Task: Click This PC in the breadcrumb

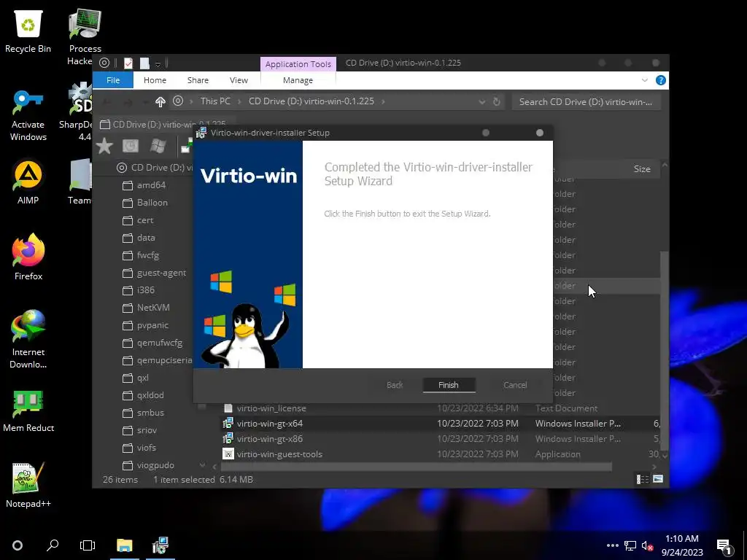Action: click(215, 101)
